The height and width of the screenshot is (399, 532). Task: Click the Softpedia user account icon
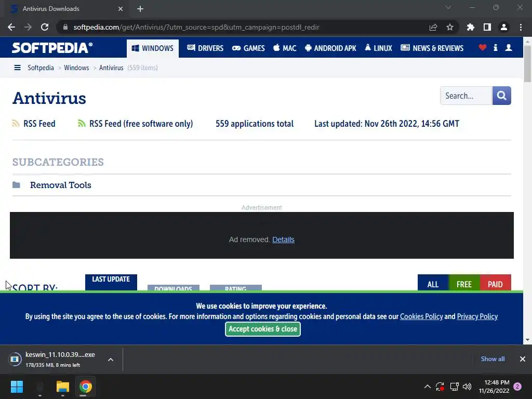[508, 47]
